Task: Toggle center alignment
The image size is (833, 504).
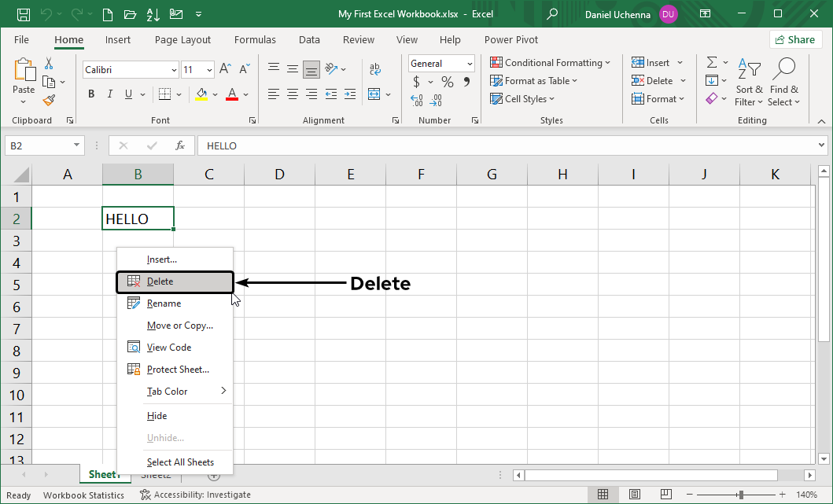Action: coord(292,94)
